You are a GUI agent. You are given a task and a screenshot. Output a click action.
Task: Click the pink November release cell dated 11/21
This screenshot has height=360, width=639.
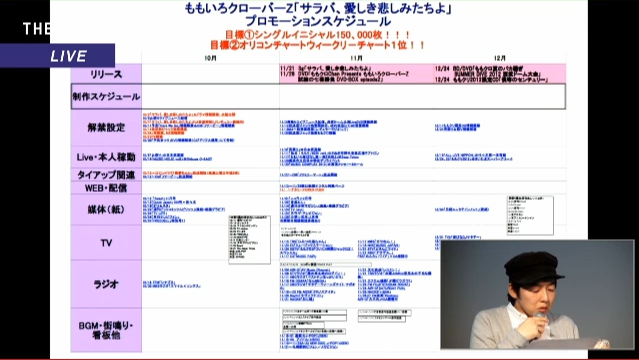pyautogui.click(x=357, y=74)
